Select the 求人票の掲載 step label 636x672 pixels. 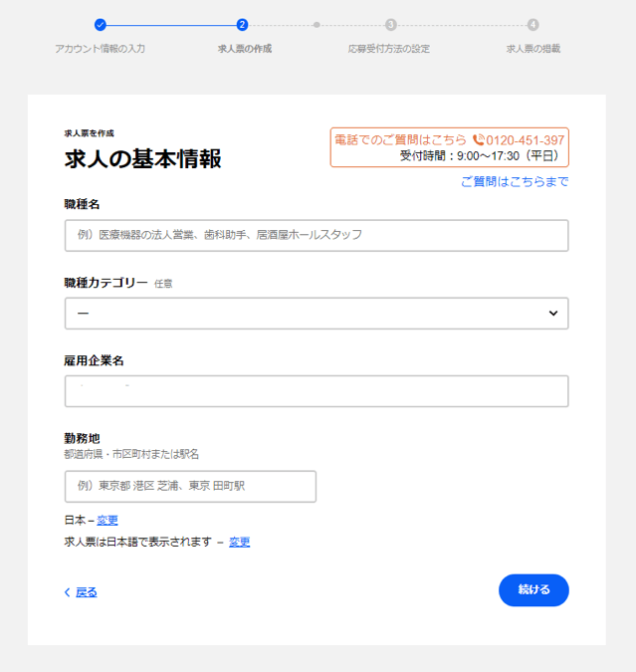coord(533,48)
